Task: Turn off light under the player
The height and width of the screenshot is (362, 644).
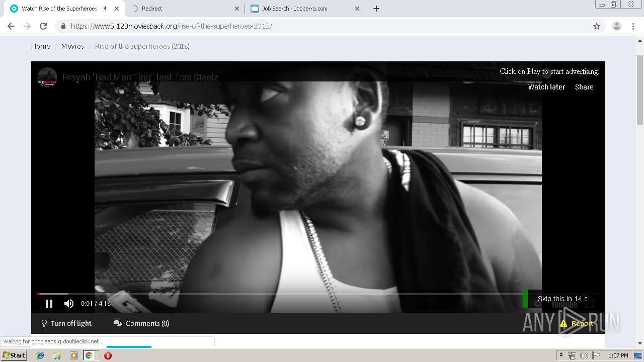Action: pos(66,323)
